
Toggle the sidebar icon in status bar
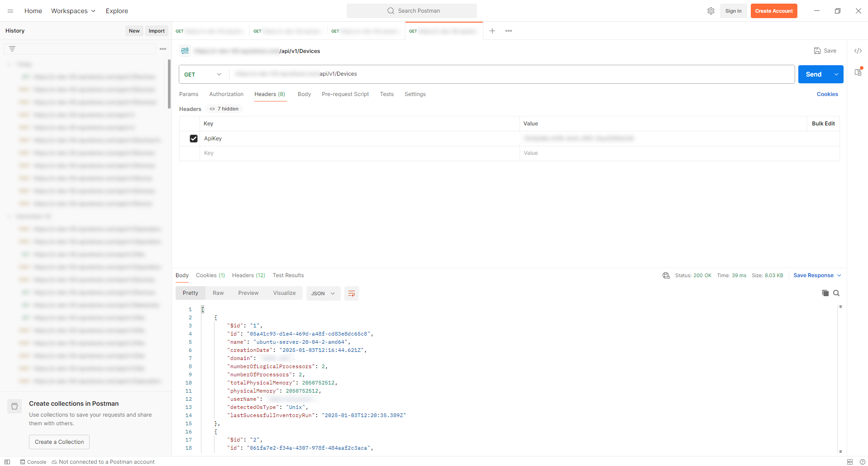click(7, 462)
